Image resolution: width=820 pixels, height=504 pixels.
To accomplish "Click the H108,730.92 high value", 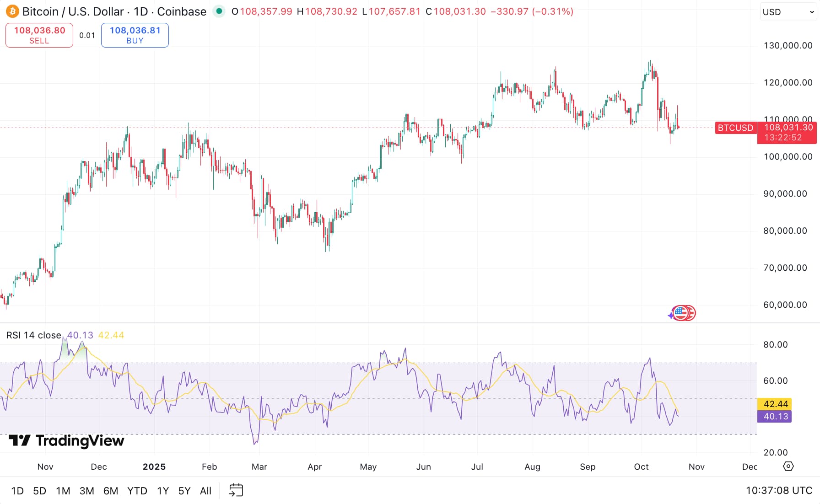I will [x=327, y=11].
